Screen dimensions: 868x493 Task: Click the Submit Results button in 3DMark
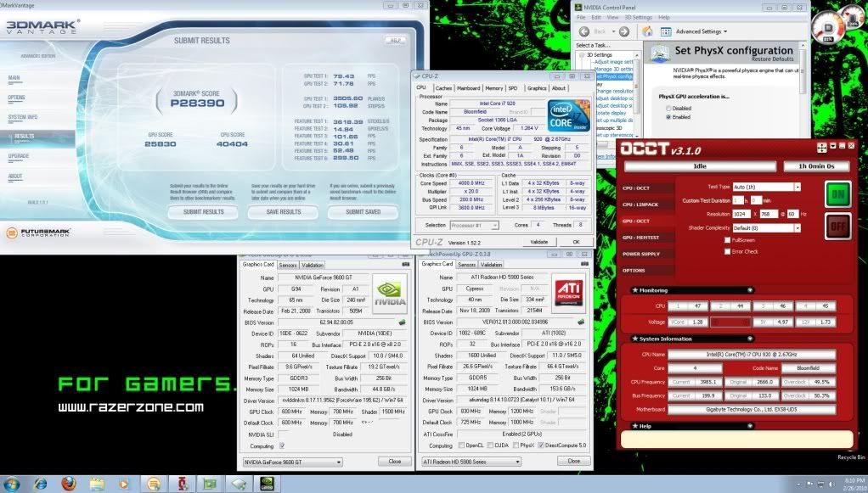(203, 212)
